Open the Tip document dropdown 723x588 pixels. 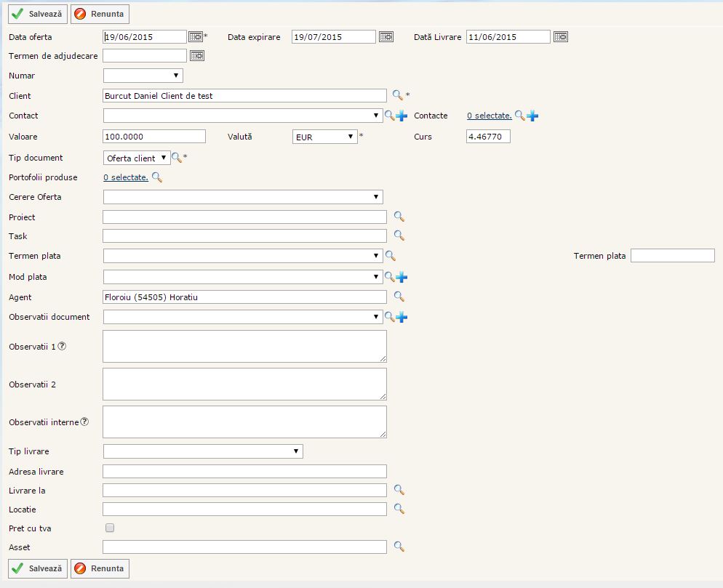[137, 158]
